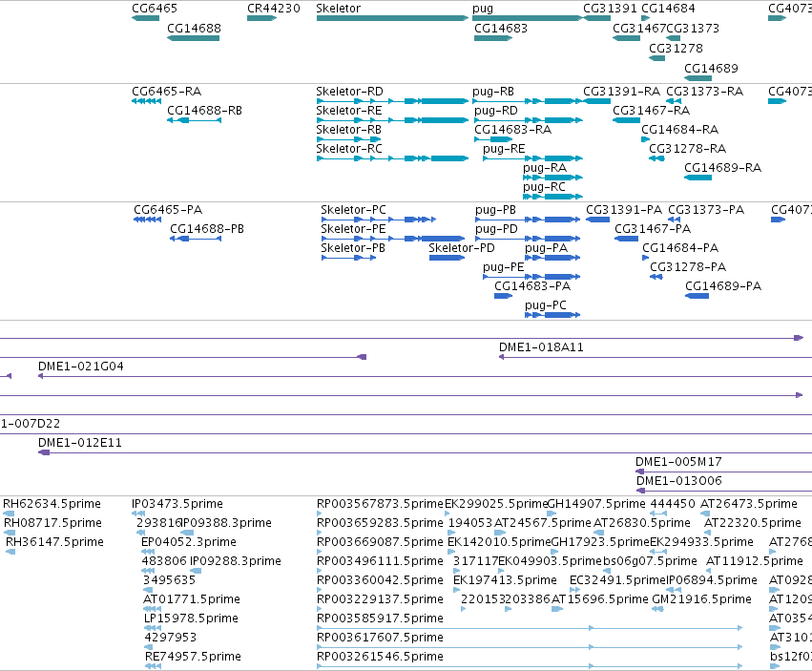The height and width of the screenshot is (671, 812).
Task: Select protein CG14688-PB
Action: coord(196,239)
